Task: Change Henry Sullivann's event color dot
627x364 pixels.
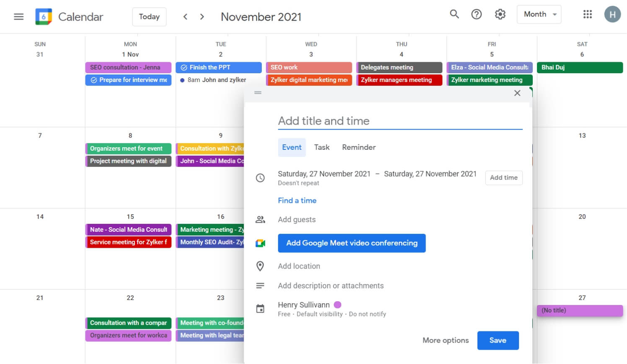Action: 338,305
